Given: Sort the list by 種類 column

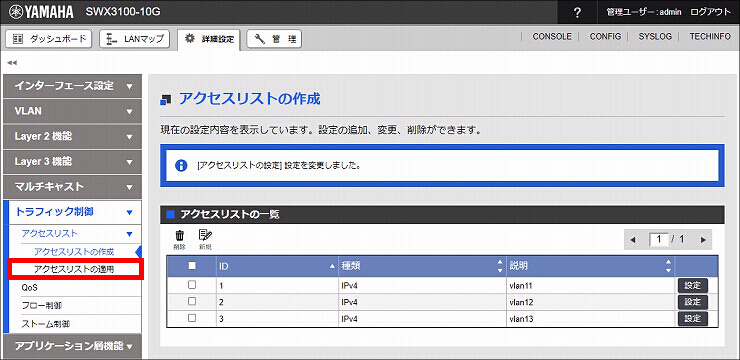Looking at the screenshot, I should click(422, 266).
